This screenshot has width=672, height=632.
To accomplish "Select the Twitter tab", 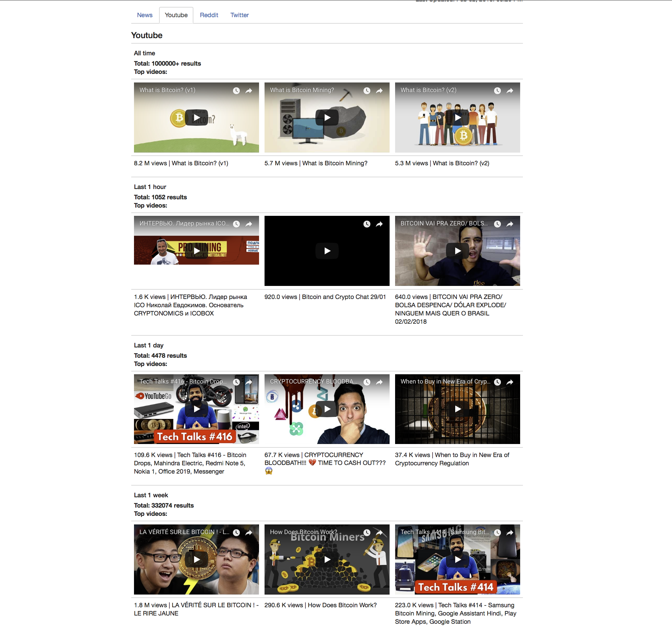I will pos(239,15).
